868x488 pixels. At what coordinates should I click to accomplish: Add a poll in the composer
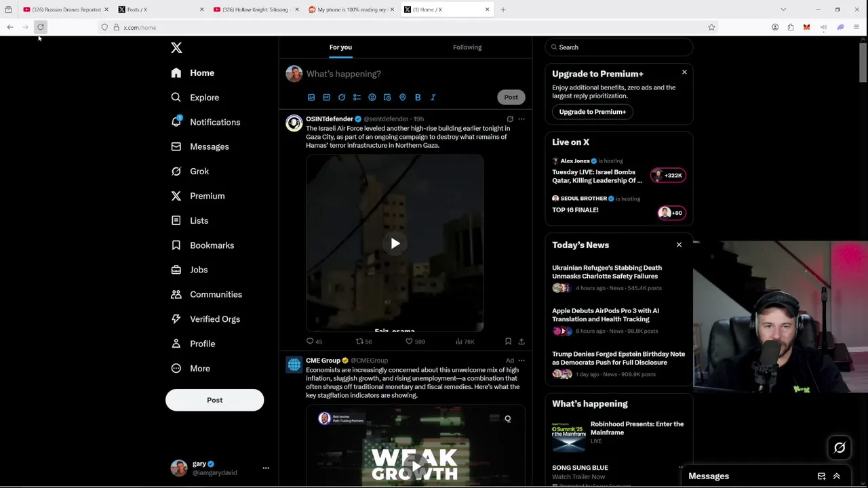[x=357, y=98]
